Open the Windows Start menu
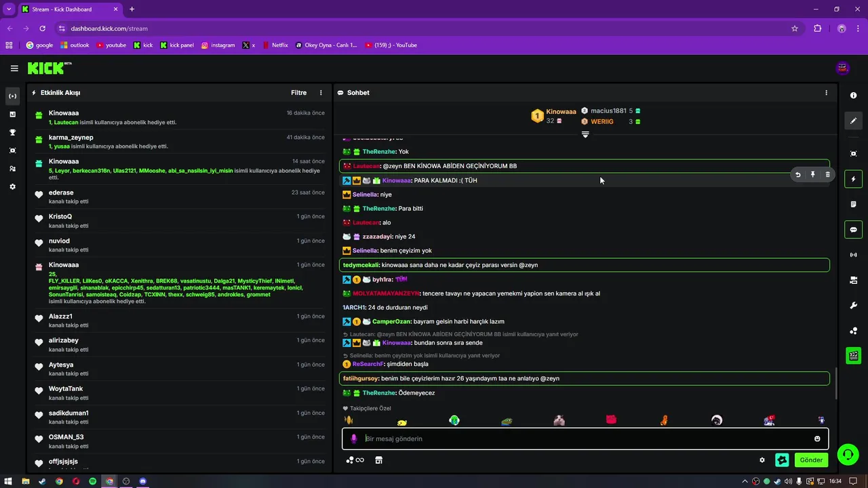The image size is (868, 488). pos(9,481)
